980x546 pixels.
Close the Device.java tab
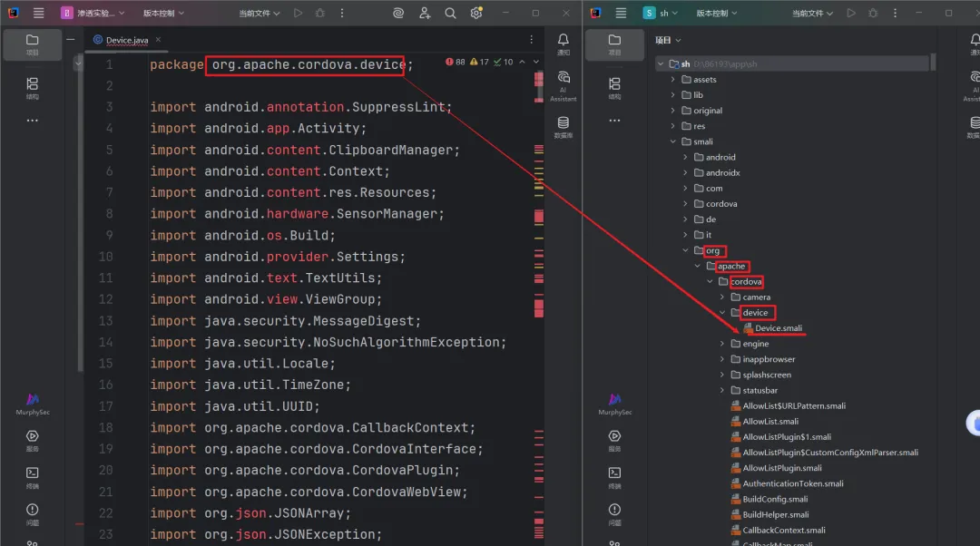[x=158, y=39]
